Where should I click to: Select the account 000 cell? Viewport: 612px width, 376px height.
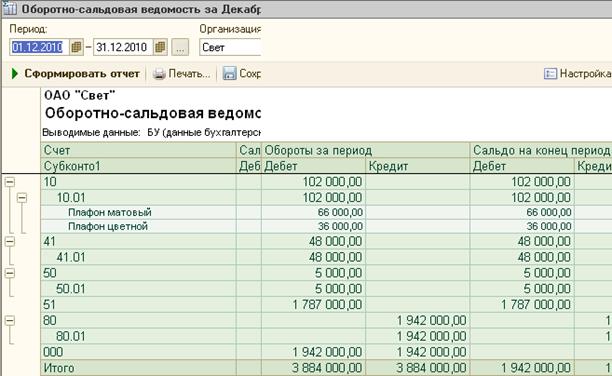138,352
